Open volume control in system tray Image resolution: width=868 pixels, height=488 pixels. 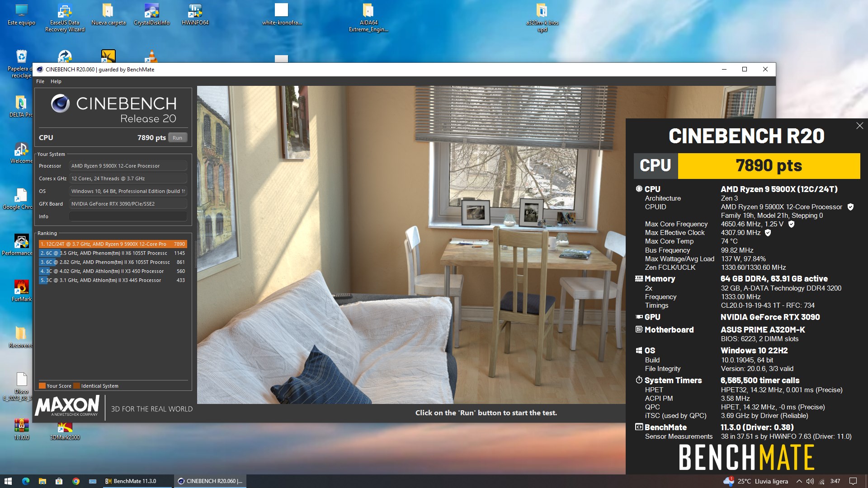[810, 481]
